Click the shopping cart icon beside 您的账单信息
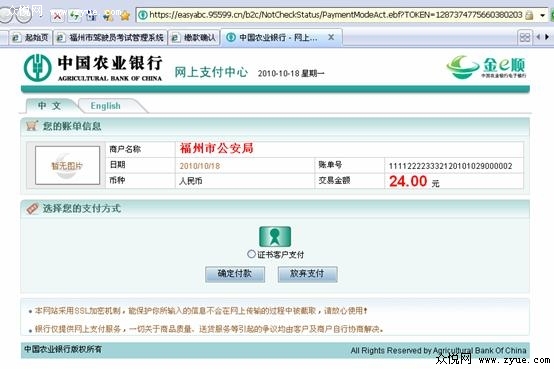This screenshot has width=554, height=369. tap(32, 125)
